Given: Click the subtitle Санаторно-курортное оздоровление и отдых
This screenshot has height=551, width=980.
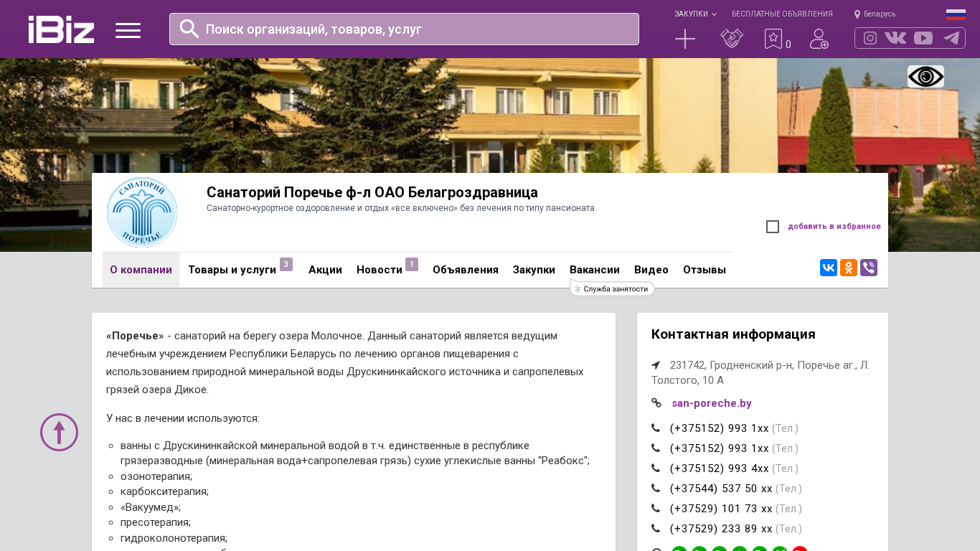Looking at the screenshot, I should click(402, 208).
